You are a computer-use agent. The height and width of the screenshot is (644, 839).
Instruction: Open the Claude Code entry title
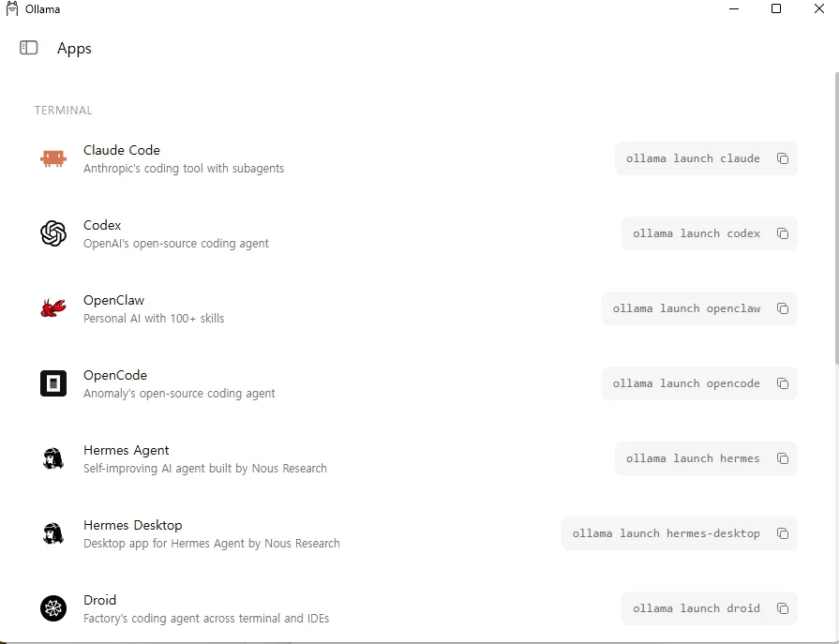(x=122, y=150)
